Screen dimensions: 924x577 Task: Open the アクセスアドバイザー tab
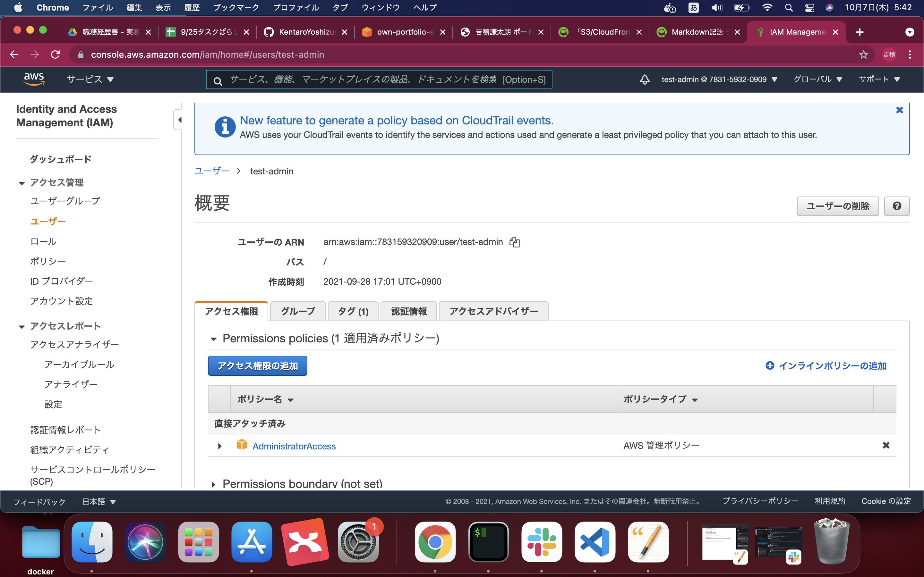(493, 311)
